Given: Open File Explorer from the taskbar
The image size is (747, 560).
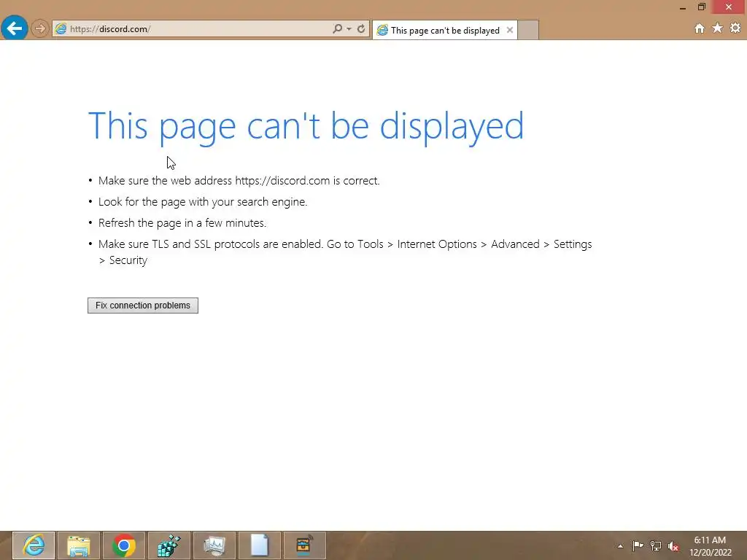Looking at the screenshot, I should [x=79, y=545].
